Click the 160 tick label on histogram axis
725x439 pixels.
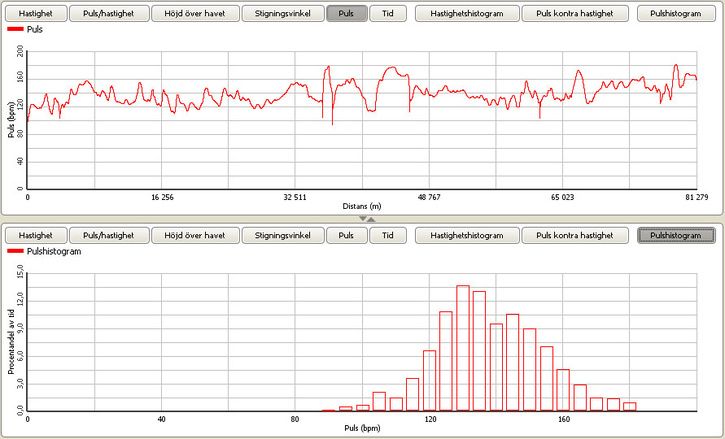click(x=564, y=420)
